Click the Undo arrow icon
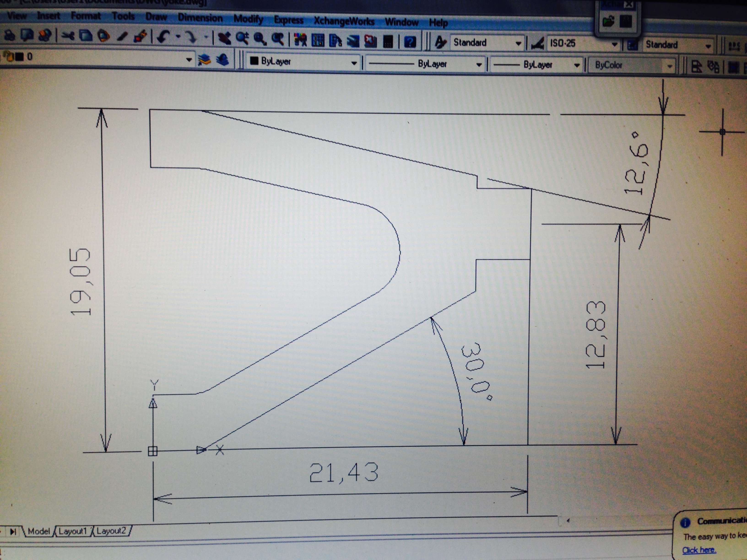Image resolution: width=747 pixels, height=560 pixels. [163, 37]
